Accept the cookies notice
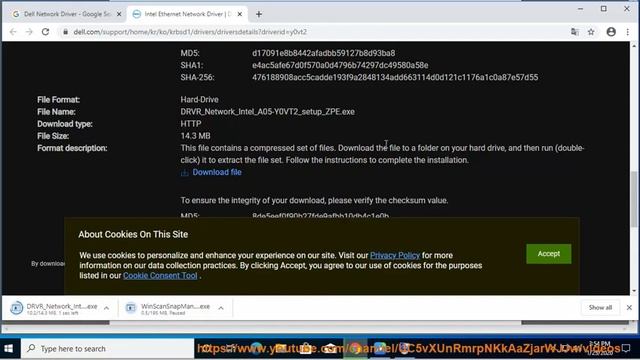This screenshot has width=640, height=360. click(x=549, y=254)
